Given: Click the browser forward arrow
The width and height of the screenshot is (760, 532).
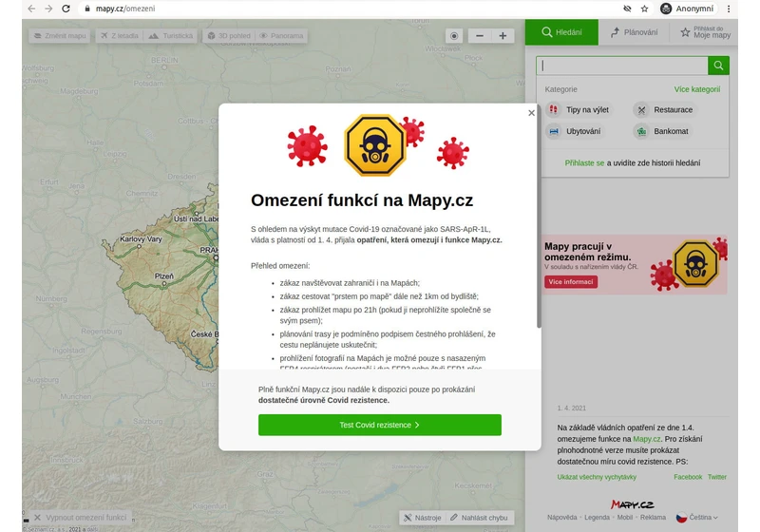Looking at the screenshot, I should pos(48,9).
